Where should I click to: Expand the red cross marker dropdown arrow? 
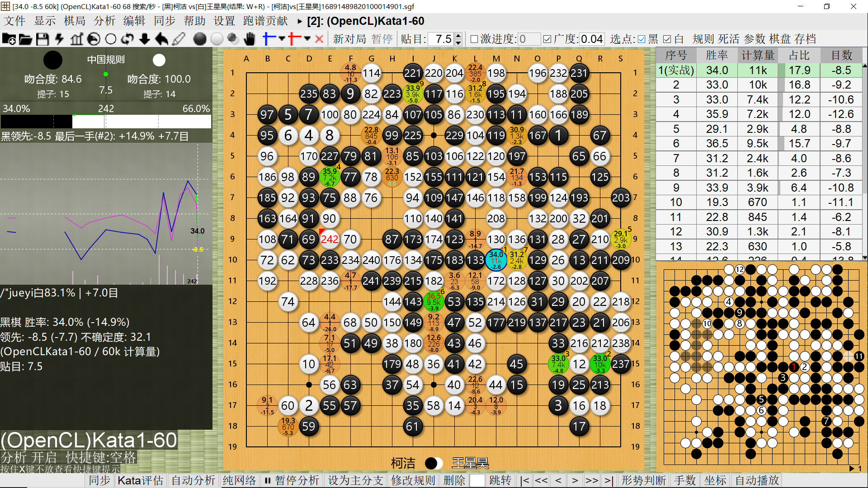[x=307, y=39]
